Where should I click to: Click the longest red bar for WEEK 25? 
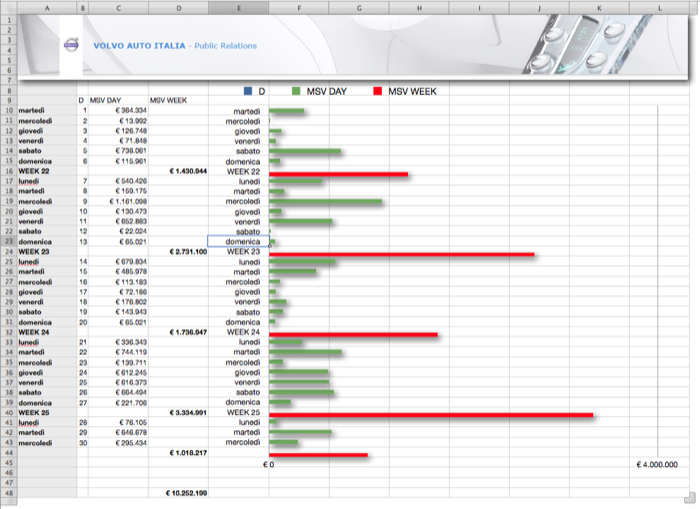(430, 413)
